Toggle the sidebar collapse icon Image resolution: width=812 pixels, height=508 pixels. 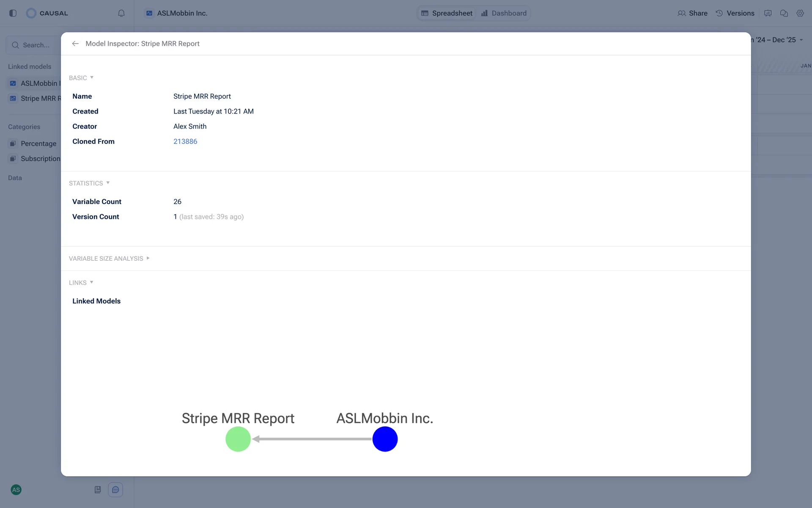(x=13, y=13)
